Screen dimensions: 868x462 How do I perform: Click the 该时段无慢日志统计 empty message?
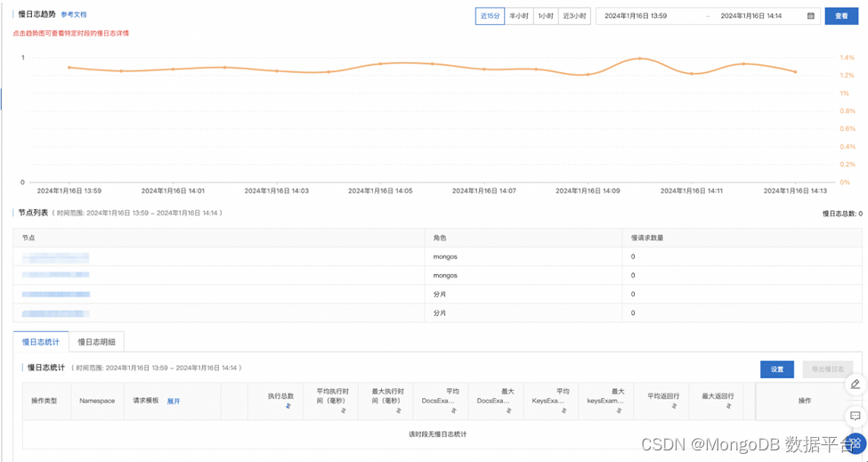click(x=437, y=434)
